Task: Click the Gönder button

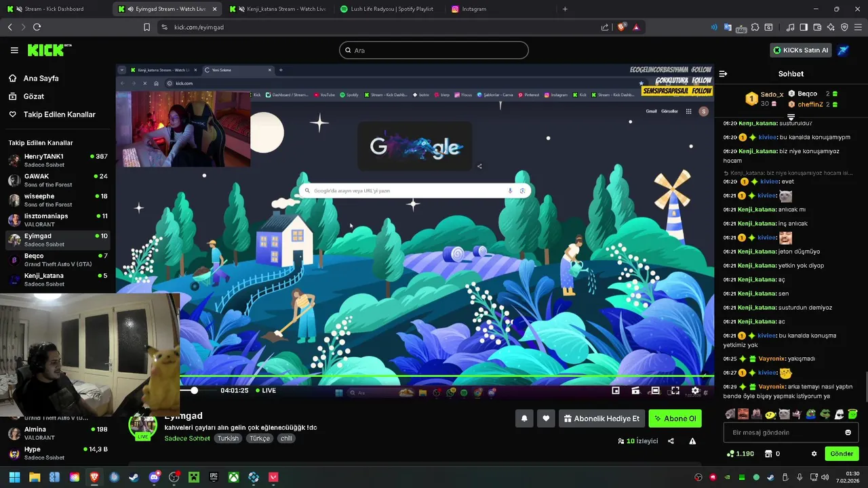Action: (x=842, y=454)
